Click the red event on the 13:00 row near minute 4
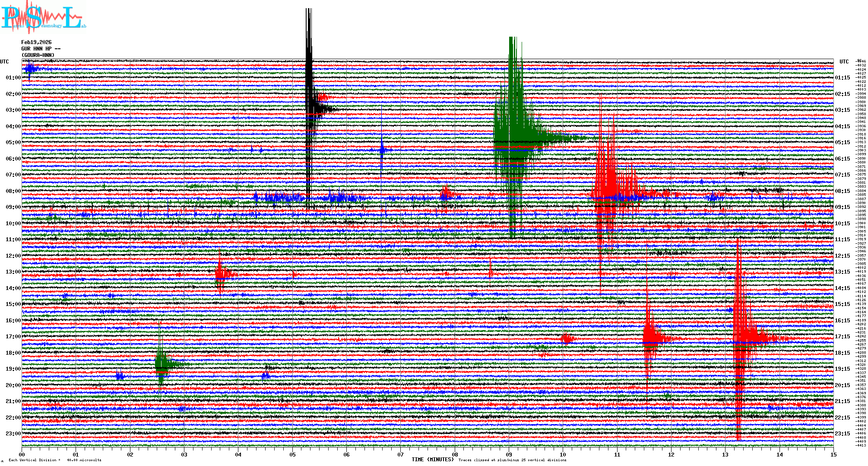The height and width of the screenshot is (466, 868). 220,273
